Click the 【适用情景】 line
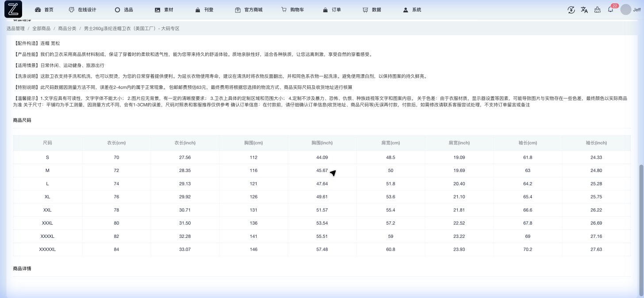Viewport: 644px width, 298px height. point(59,65)
